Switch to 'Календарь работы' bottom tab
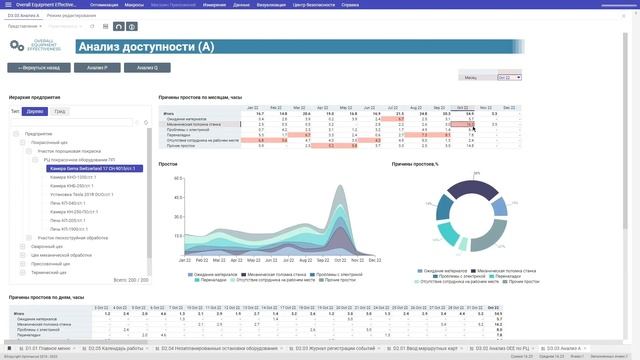This screenshot has height=360, width=640. coord(116,349)
